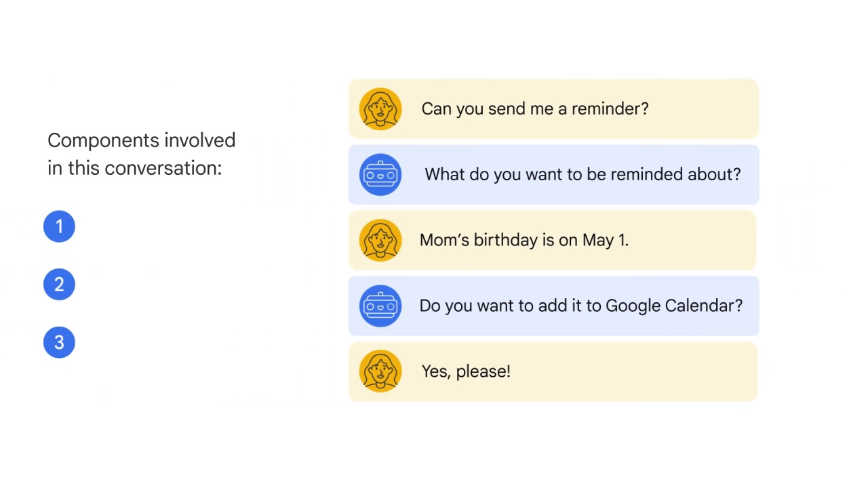Click the word 'reminder?' in first user message

pyautogui.click(x=610, y=109)
